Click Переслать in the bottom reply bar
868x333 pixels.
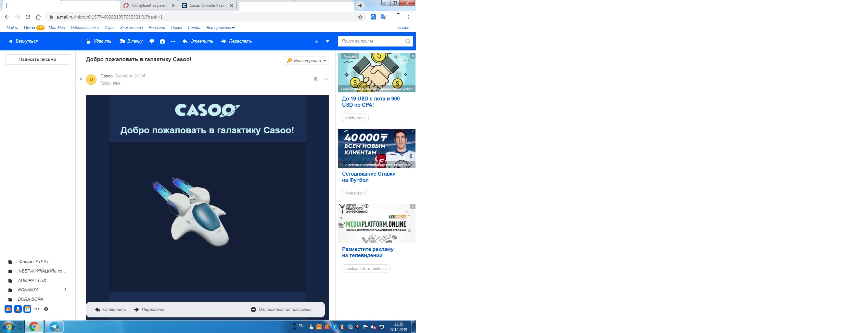coord(149,309)
